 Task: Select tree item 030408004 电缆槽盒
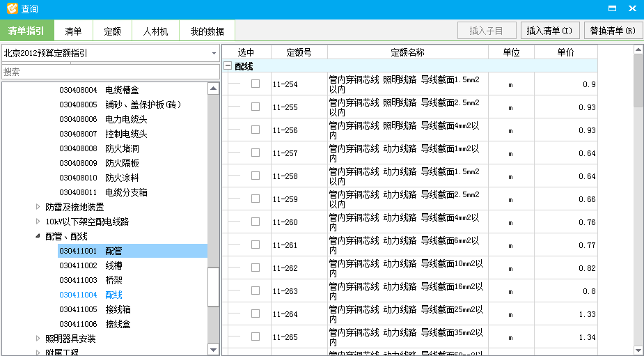point(99,90)
